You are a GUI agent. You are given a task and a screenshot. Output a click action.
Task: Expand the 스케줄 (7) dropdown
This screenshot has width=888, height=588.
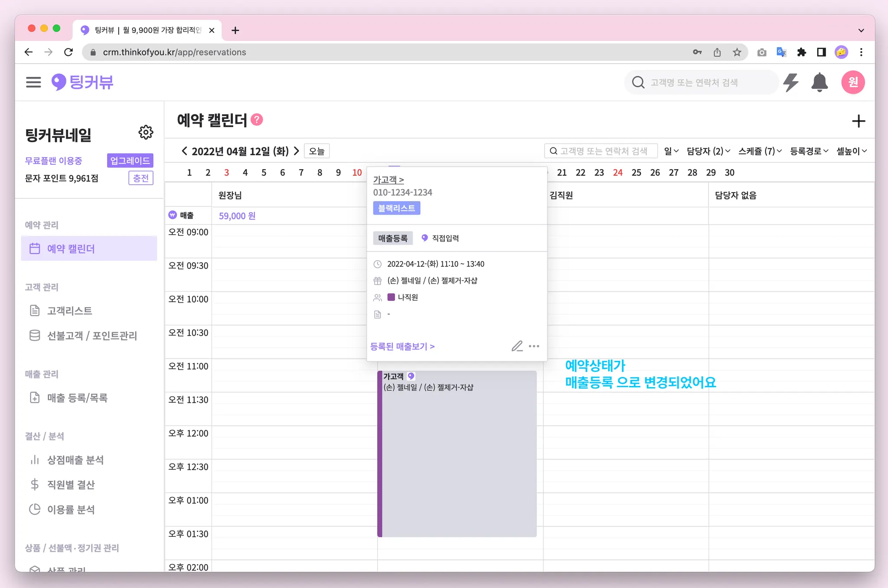pos(760,151)
